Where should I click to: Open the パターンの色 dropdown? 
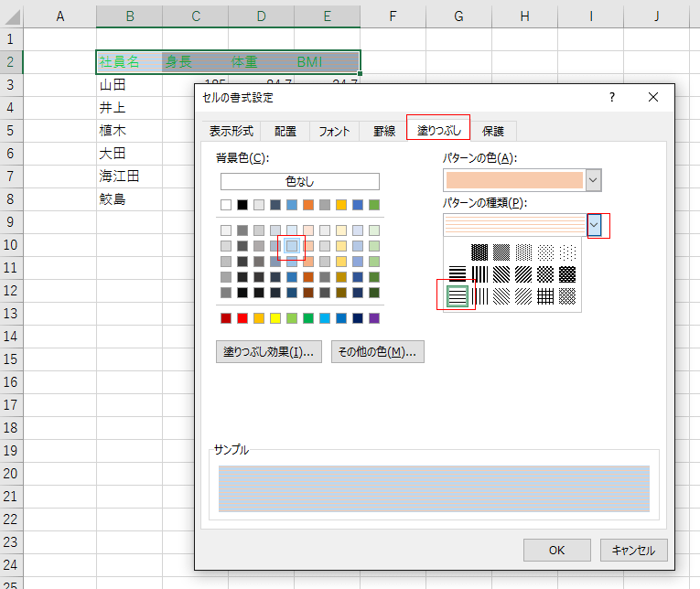(594, 180)
